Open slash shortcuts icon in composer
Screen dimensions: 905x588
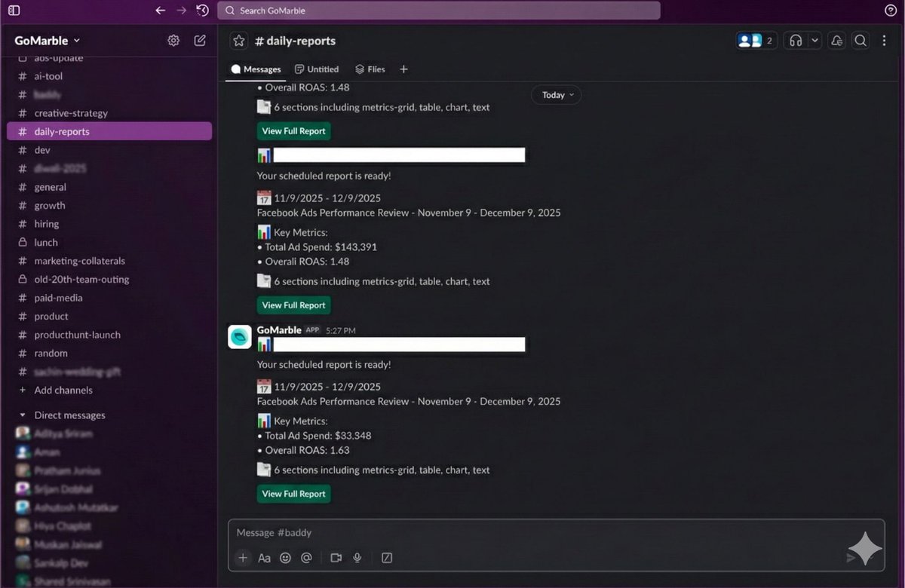coord(387,558)
